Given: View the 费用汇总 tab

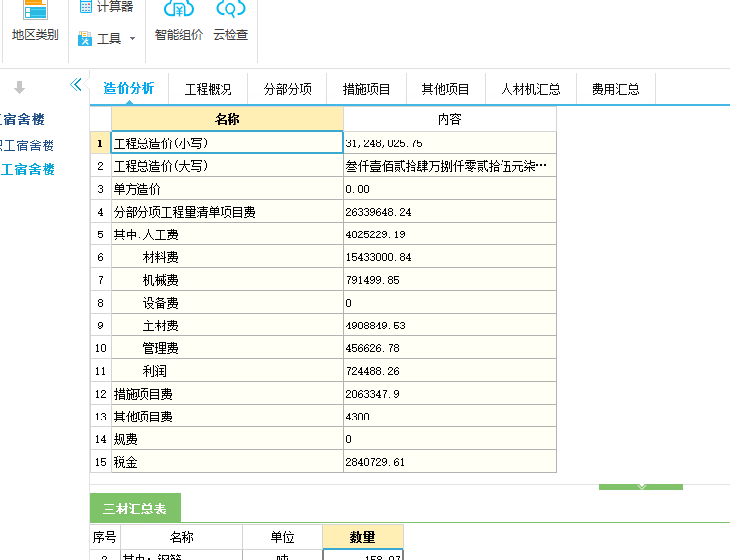Looking at the screenshot, I should click(x=615, y=89).
